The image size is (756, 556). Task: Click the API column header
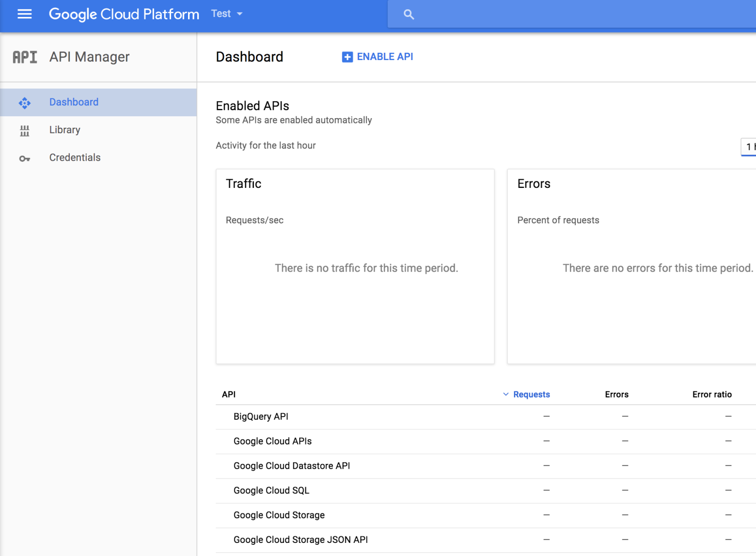point(229,394)
